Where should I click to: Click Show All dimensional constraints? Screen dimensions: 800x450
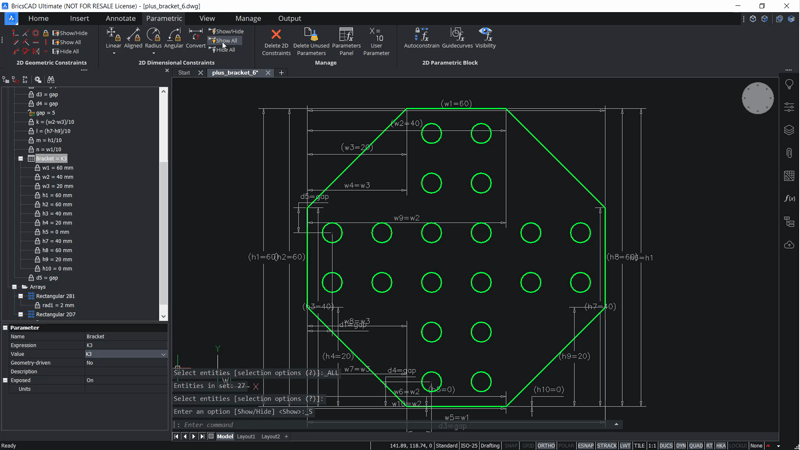pyautogui.click(x=223, y=40)
